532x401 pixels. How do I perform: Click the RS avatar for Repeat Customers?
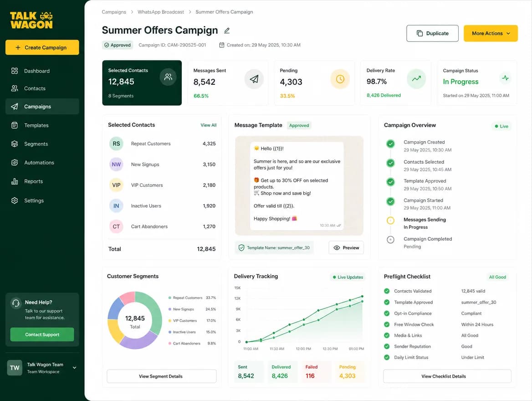[116, 144]
